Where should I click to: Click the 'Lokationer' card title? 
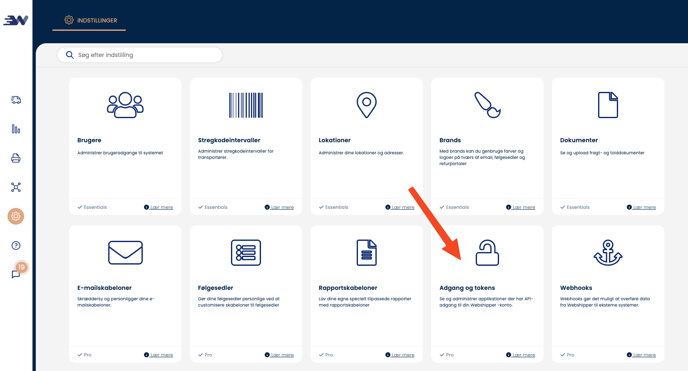click(334, 140)
